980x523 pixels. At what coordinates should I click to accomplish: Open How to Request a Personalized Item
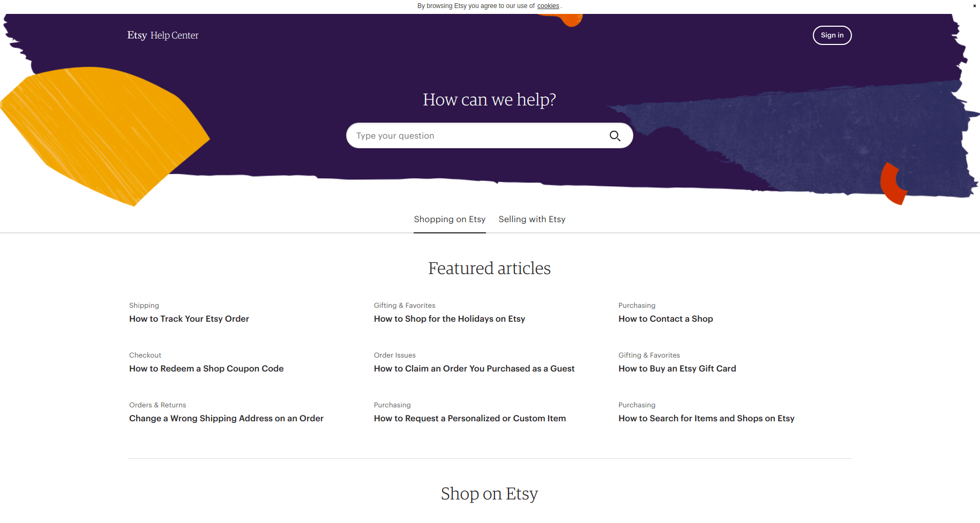[470, 419]
